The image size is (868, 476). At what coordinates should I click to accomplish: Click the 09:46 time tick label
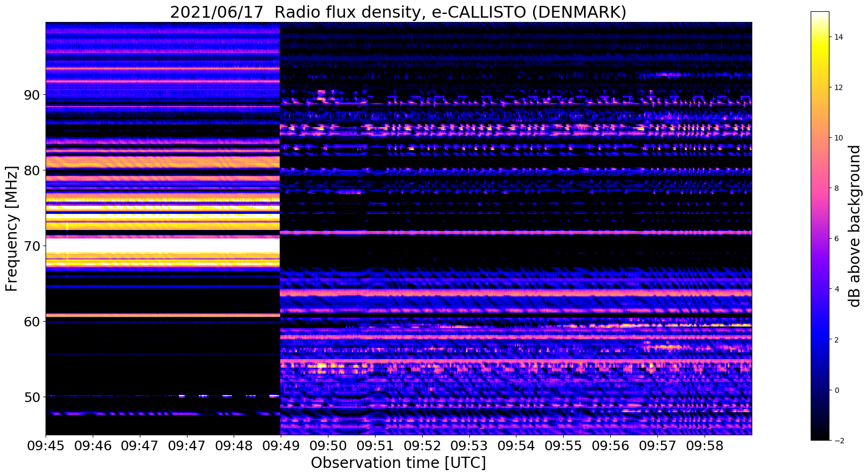coord(93,446)
